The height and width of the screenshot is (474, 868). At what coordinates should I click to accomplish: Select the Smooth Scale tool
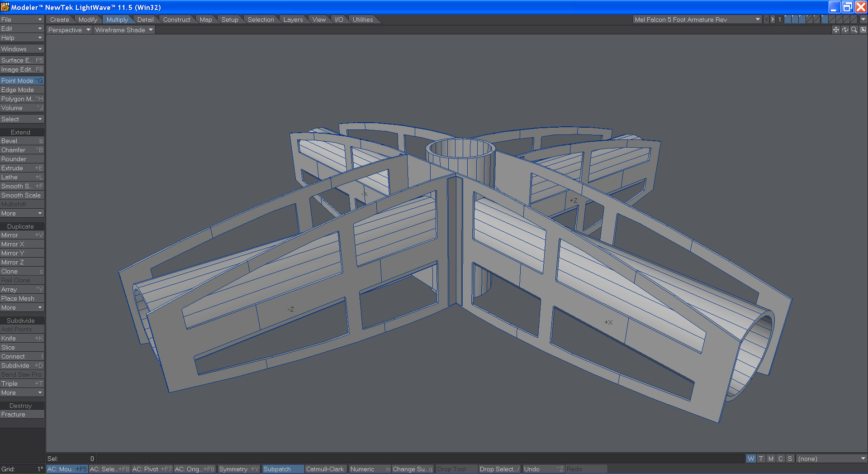coord(22,195)
